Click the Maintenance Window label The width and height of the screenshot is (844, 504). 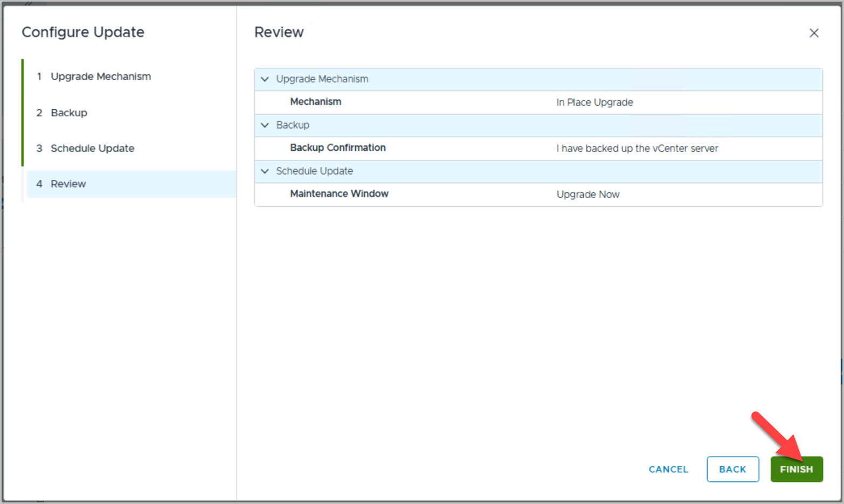(339, 194)
